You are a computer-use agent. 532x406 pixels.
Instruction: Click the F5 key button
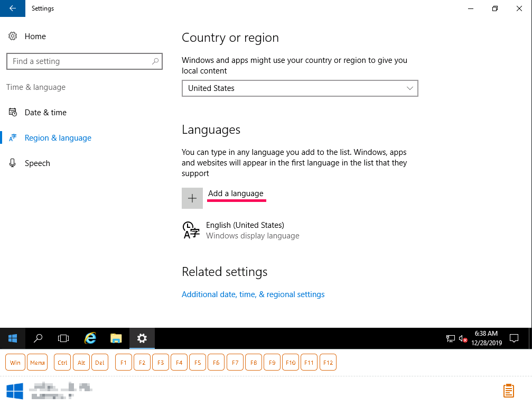tap(198, 362)
